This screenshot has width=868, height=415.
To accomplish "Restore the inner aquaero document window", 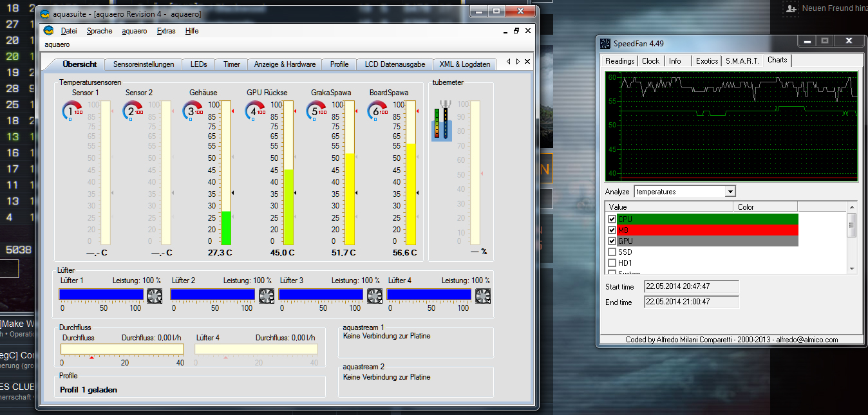I will point(516,30).
